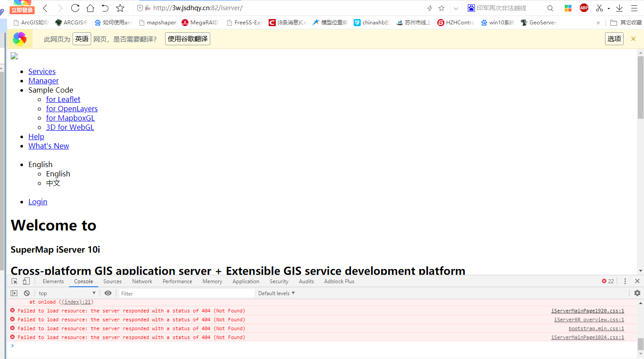644x359 pixels.
Task: Clear the console with the clear icon
Action: coord(27,293)
